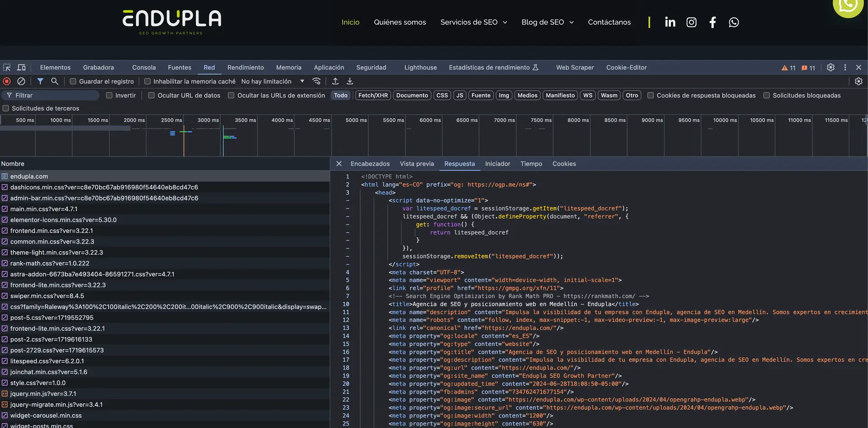
Task: Enable 'Solicitudes de terceros' filter
Action: (5, 108)
